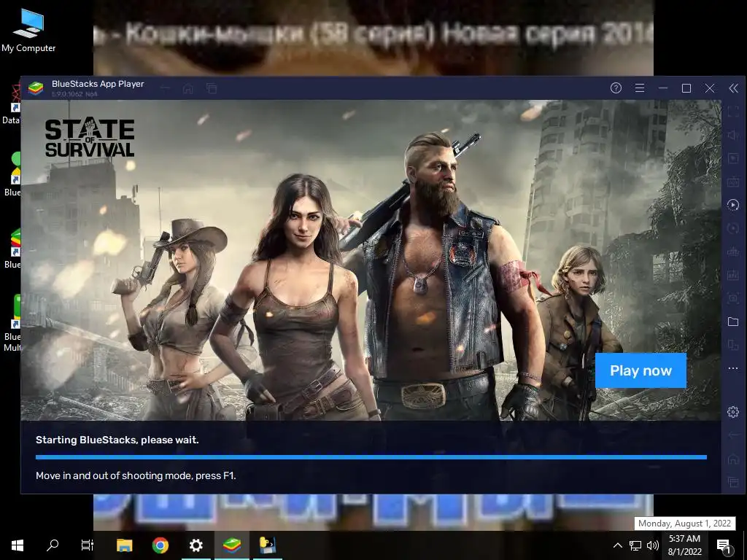Collapse the sidebar with double-chevron icon
The width and height of the screenshot is (747, 560).
(x=734, y=88)
